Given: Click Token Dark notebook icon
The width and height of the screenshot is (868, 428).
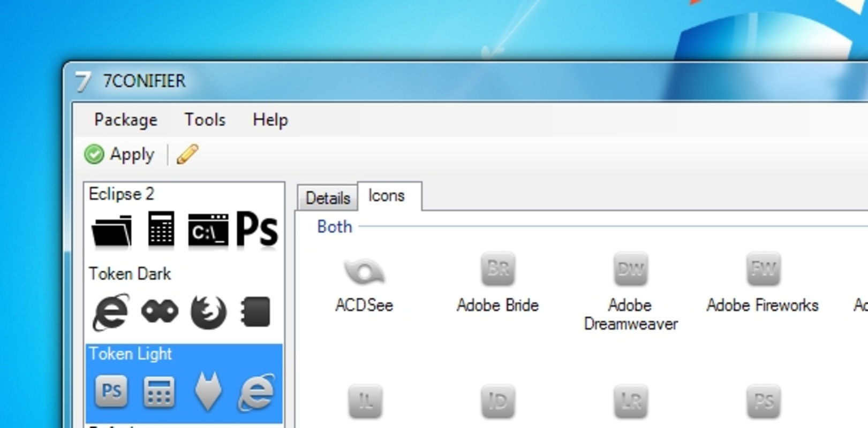Looking at the screenshot, I should 255,311.
